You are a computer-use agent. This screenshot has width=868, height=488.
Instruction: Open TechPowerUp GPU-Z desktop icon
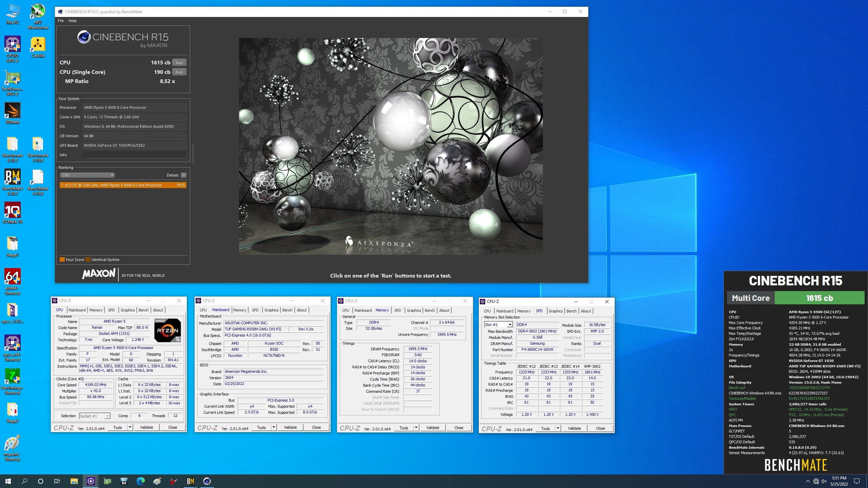13,83
